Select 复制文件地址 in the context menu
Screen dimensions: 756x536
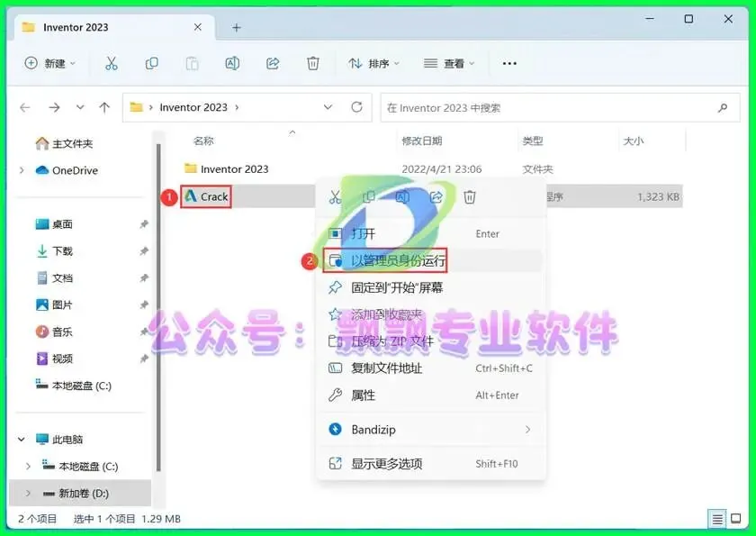point(431,368)
